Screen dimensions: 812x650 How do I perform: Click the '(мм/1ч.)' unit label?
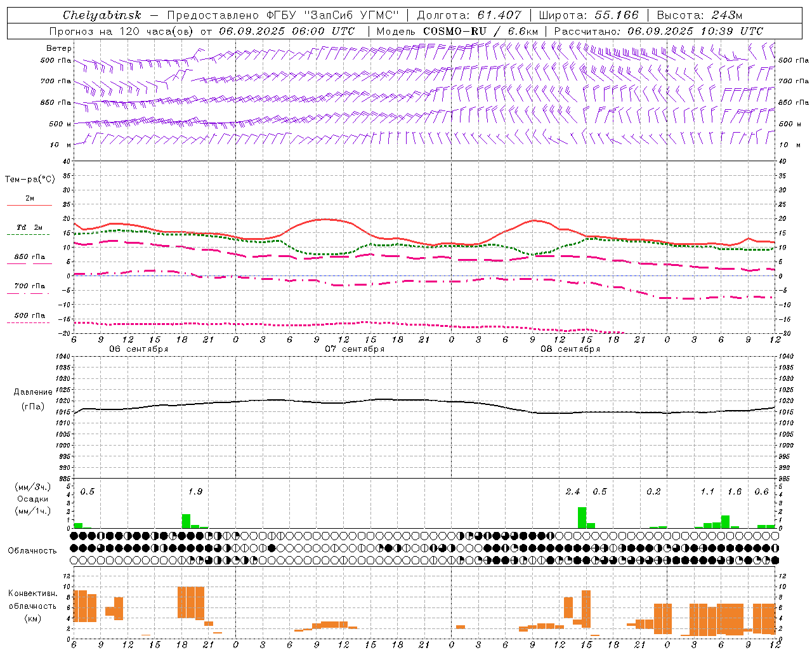click(32, 511)
